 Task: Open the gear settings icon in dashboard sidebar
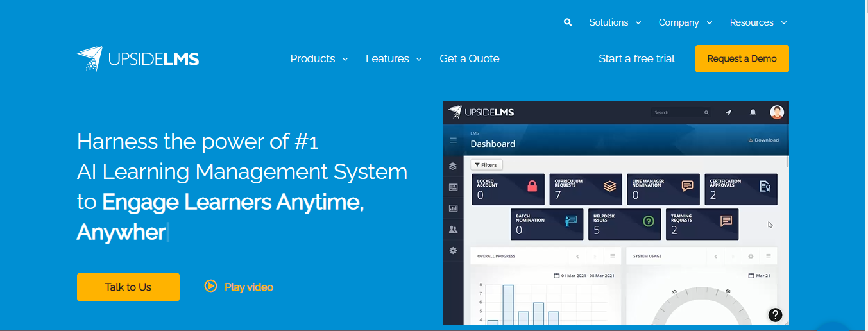click(x=453, y=250)
